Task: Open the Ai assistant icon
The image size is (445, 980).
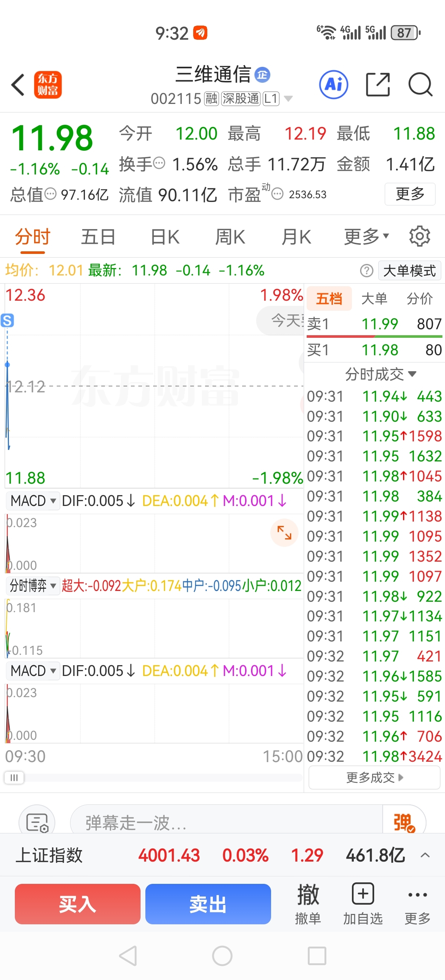Action: pyautogui.click(x=333, y=85)
